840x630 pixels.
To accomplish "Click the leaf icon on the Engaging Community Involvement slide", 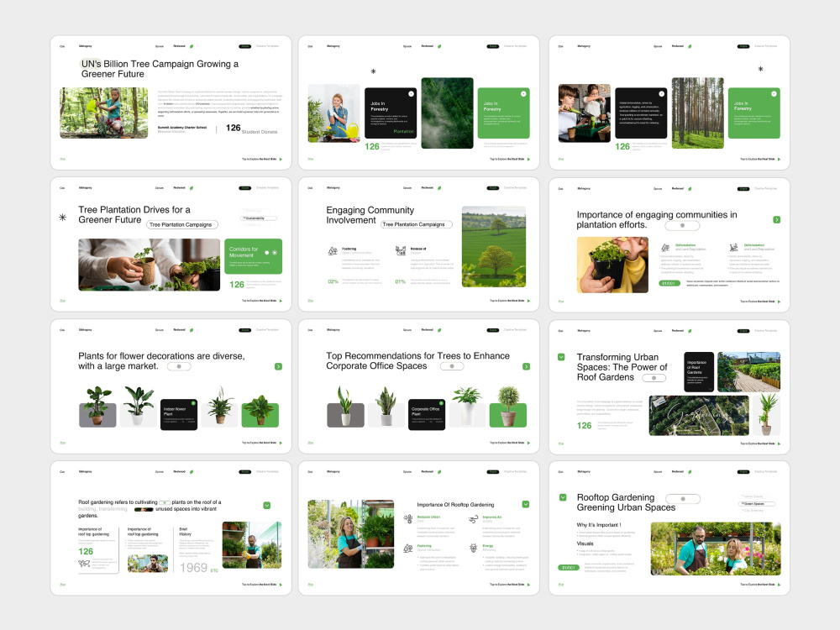I will [440, 188].
